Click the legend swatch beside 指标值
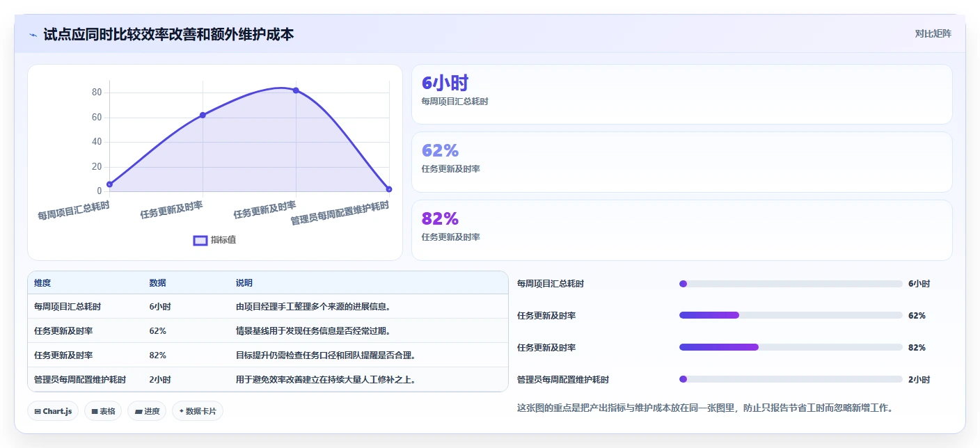The image size is (980, 448). tap(200, 240)
